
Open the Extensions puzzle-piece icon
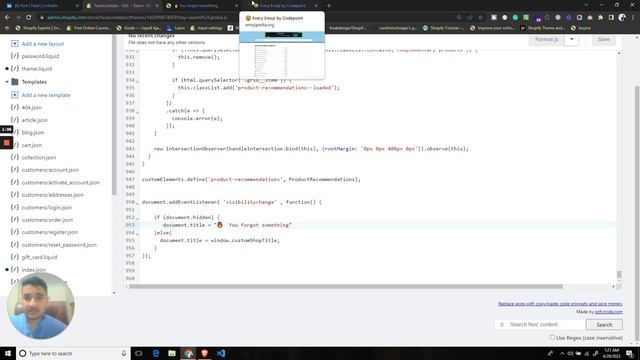[x=600, y=18]
